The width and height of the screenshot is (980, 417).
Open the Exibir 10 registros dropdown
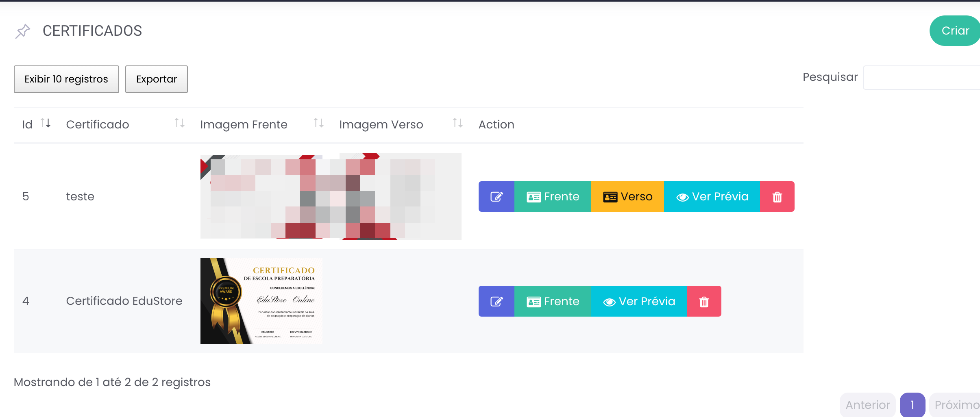[x=66, y=79]
